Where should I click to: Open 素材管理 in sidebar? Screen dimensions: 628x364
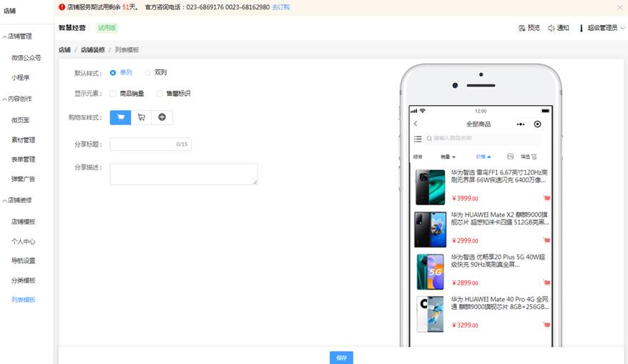[23, 139]
